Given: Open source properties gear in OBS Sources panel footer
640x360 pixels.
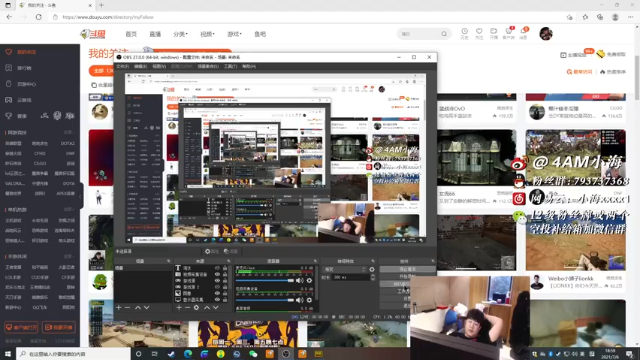Looking at the screenshot, I should click(x=196, y=307).
